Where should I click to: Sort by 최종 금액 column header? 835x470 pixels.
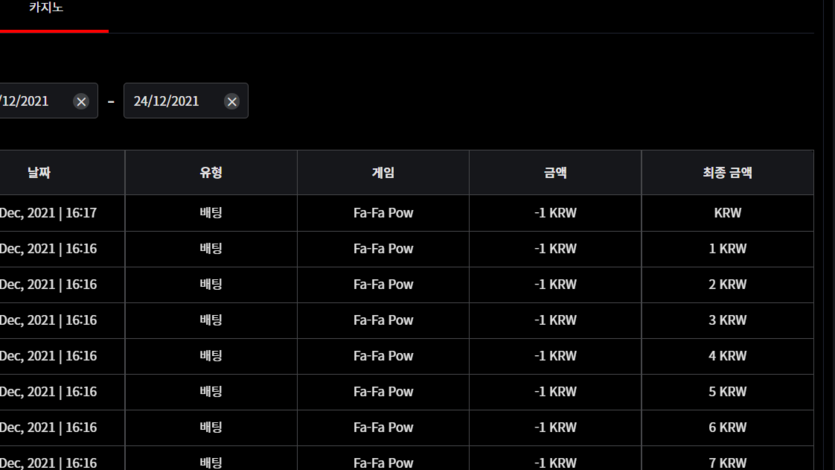[727, 172]
